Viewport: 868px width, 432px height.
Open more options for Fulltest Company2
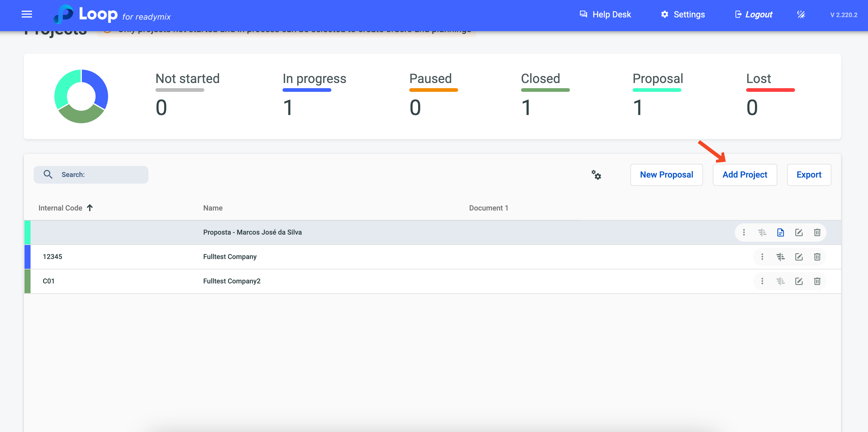click(762, 281)
